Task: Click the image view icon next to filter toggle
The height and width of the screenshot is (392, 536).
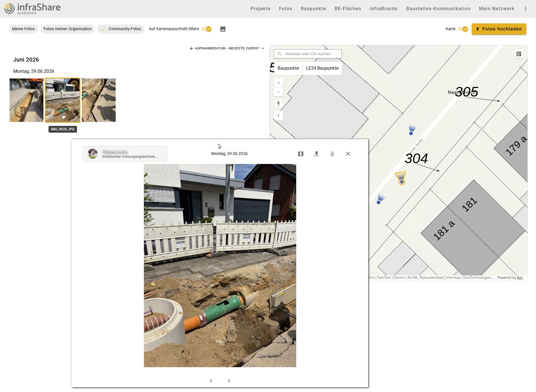Action: 223,29
